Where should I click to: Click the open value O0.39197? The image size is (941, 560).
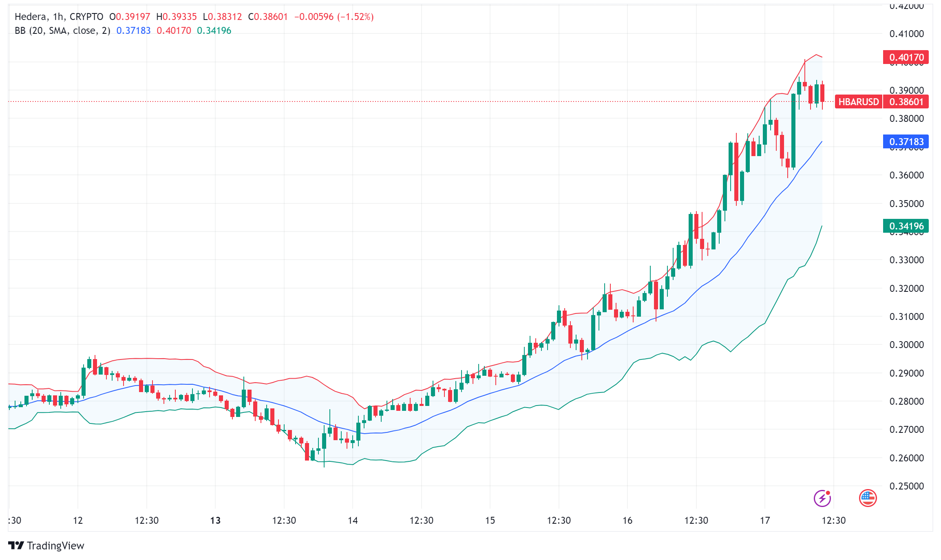point(130,17)
